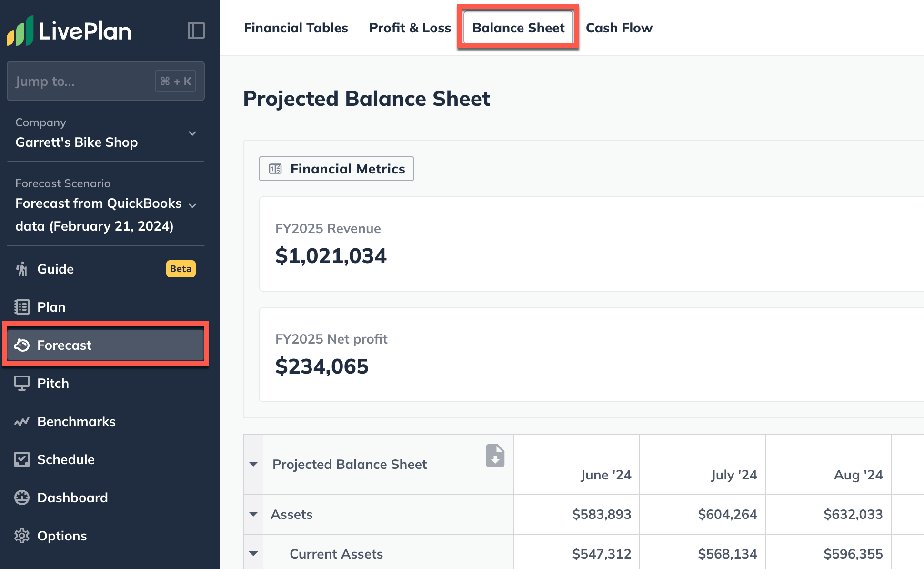The height and width of the screenshot is (569, 924).
Task: Click the ⌘ + K shortcut hint
Action: pos(176,81)
